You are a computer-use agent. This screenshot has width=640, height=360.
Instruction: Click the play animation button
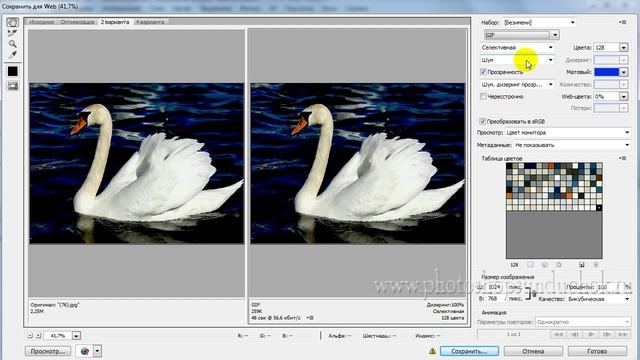tap(591, 334)
